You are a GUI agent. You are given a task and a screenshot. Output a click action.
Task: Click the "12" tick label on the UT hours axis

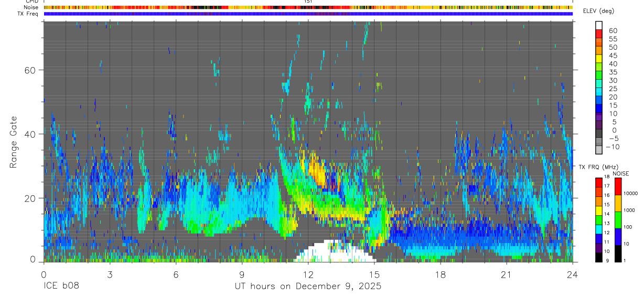(x=308, y=274)
